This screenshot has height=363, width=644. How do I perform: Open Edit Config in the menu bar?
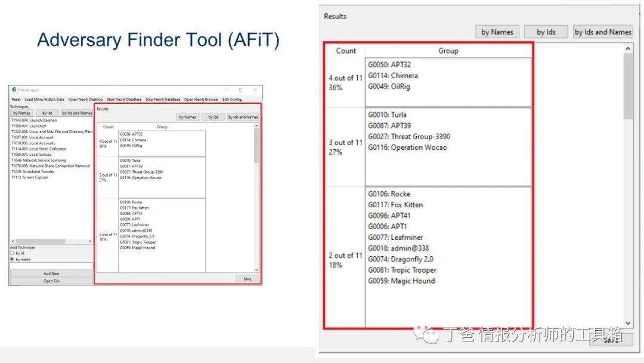232,100
